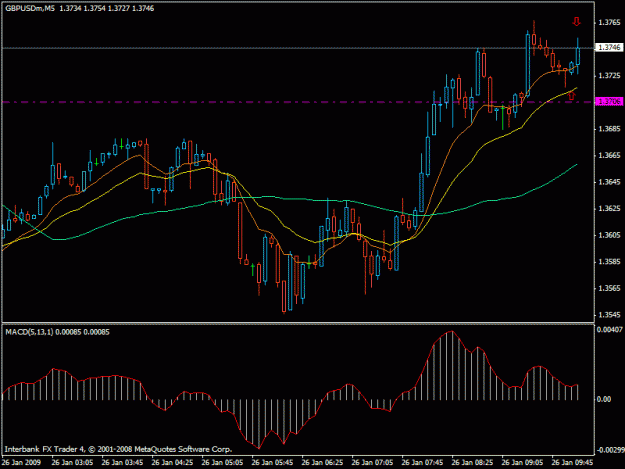Click the 26 Jan 09:45 time label

point(572,462)
